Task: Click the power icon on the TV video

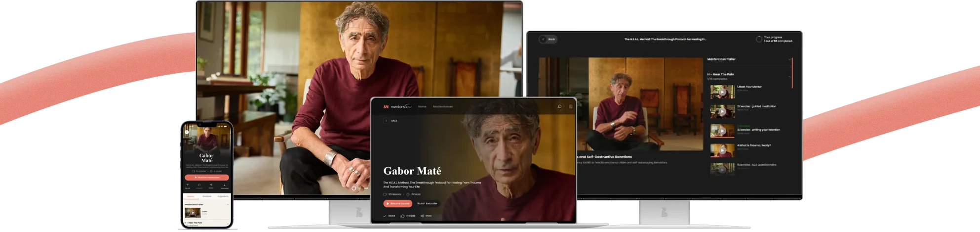Action: (353, 188)
